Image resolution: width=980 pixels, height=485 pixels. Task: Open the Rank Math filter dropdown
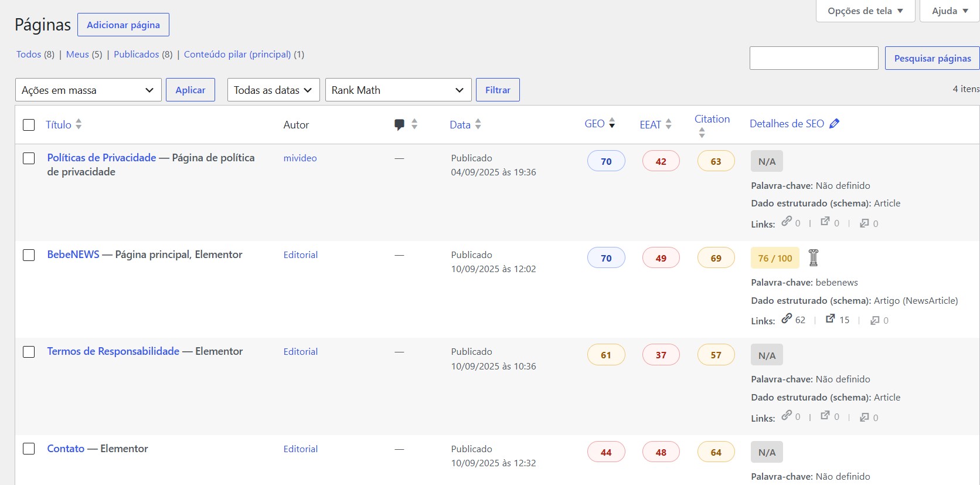pos(399,90)
